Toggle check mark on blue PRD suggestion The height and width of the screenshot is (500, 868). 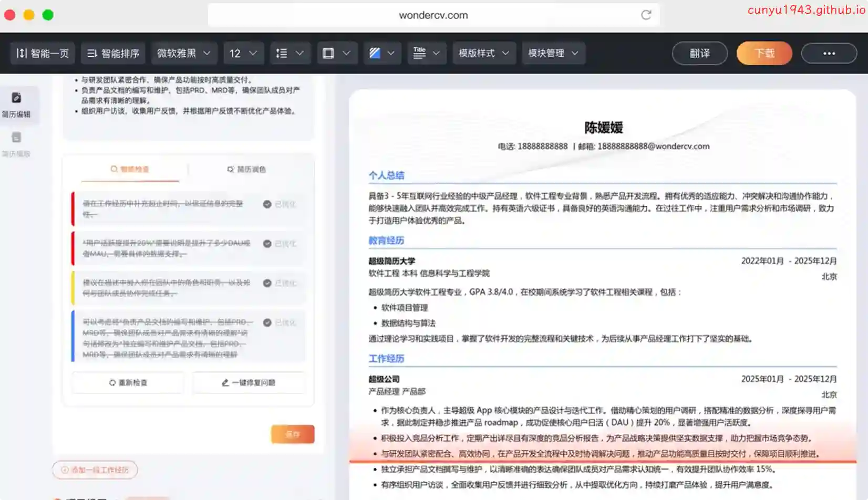[x=267, y=322]
